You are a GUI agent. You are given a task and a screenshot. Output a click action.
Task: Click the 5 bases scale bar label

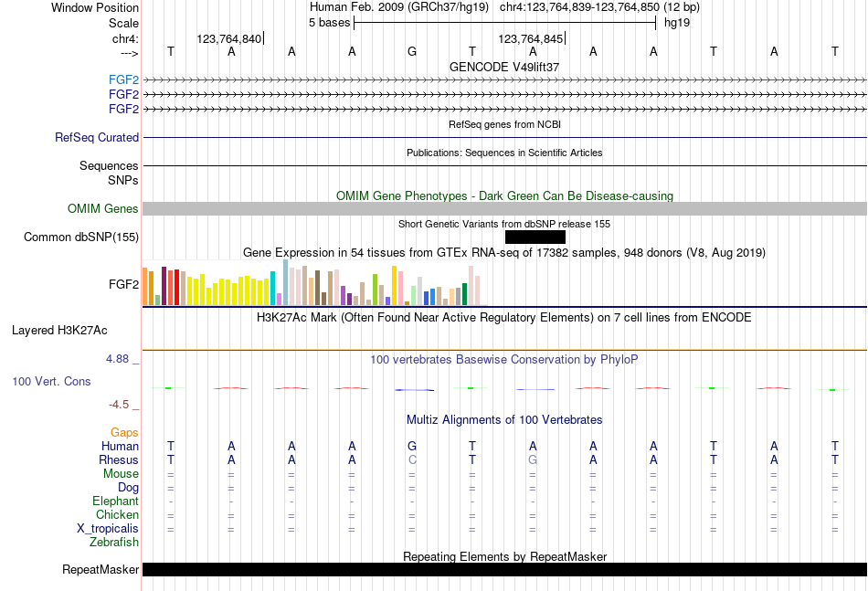point(329,23)
